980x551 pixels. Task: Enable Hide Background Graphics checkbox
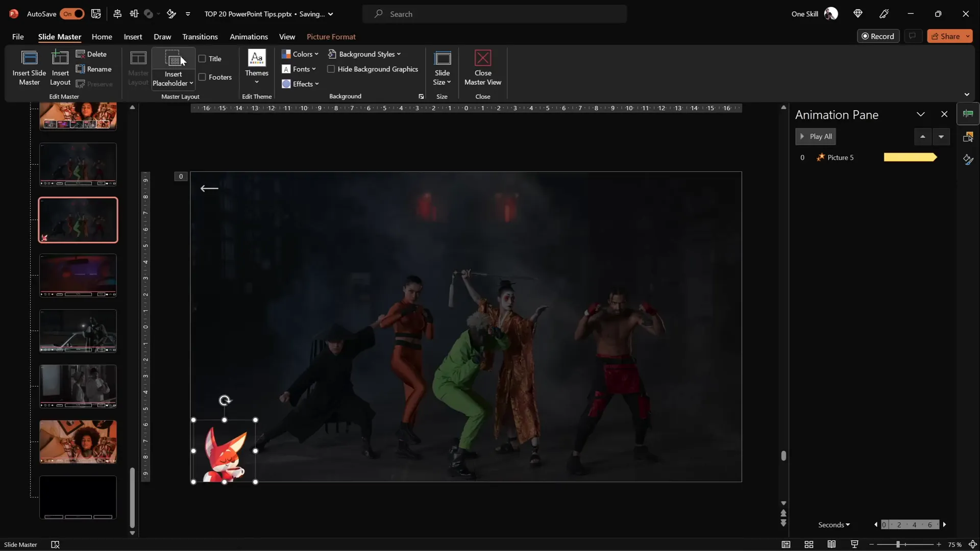point(331,69)
